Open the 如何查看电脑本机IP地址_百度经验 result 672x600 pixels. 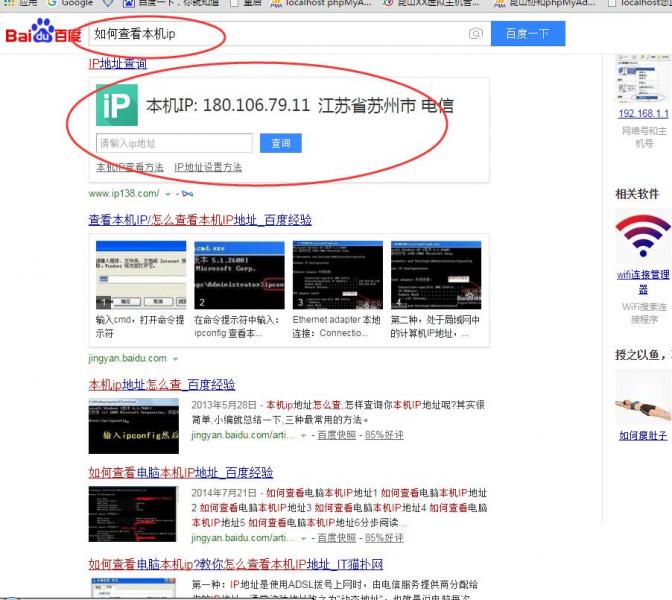(180, 473)
